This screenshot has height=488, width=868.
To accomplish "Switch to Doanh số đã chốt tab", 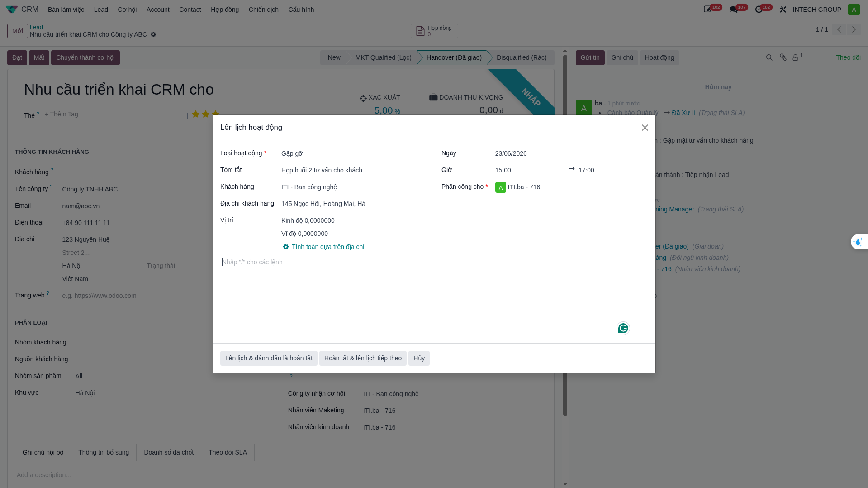I will click(169, 452).
